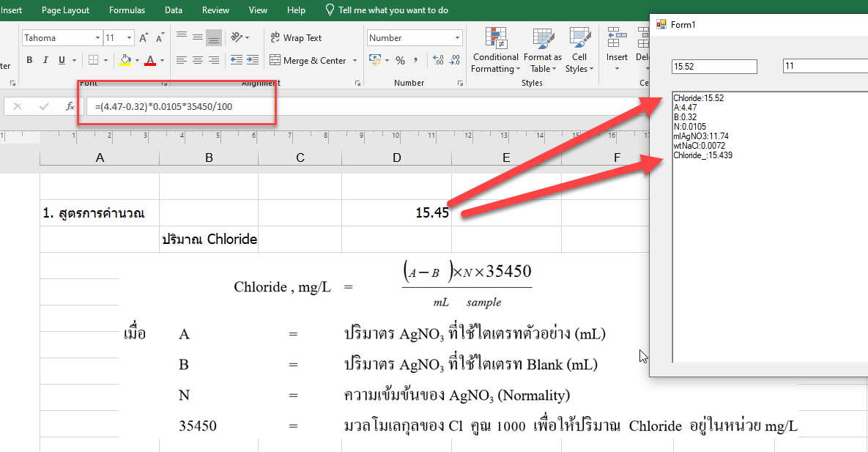The width and height of the screenshot is (868, 452).
Task: Increase font size icon
Action: [144, 37]
